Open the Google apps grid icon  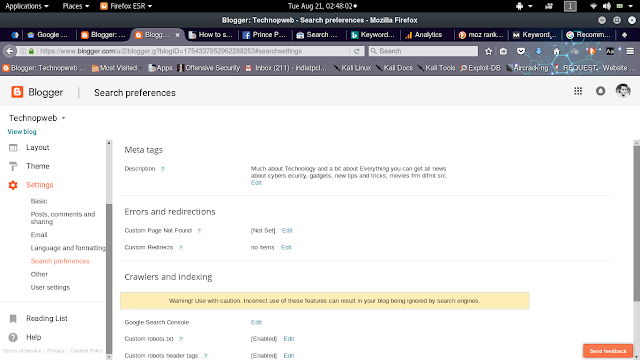578,91
